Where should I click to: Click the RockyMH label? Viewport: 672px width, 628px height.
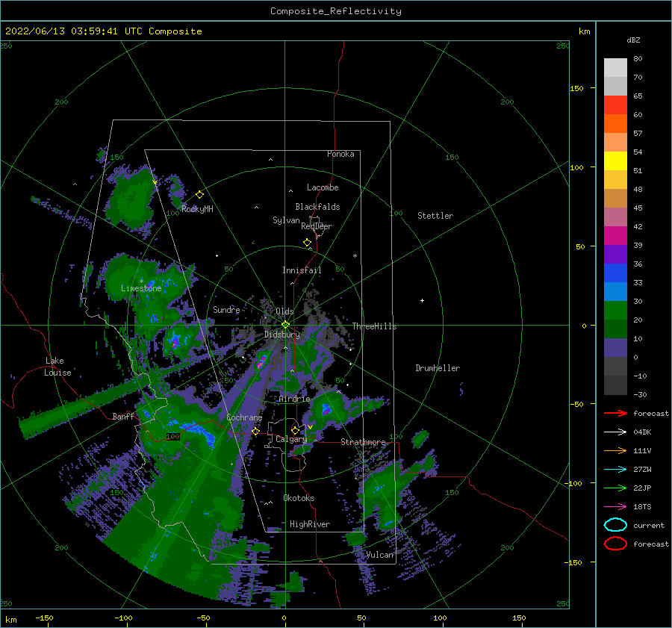coord(197,209)
